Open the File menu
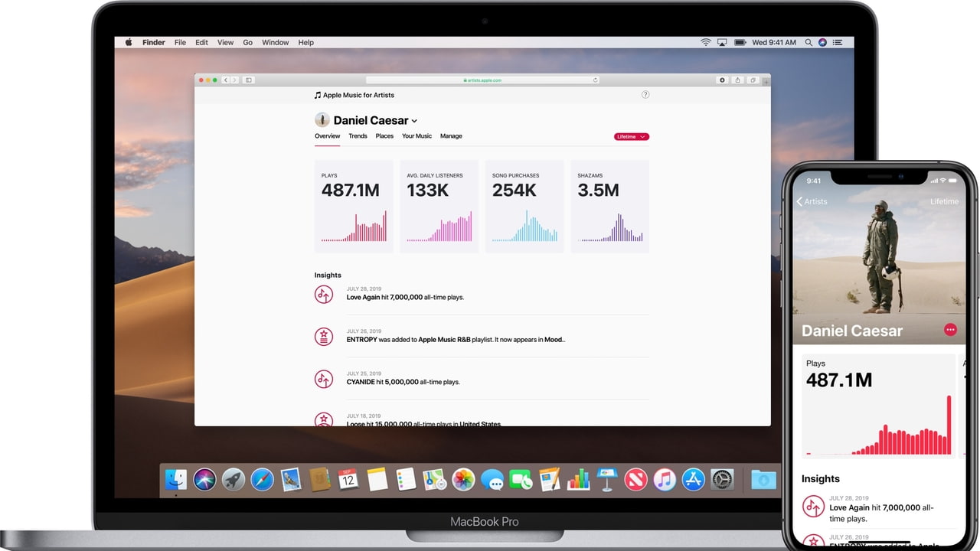980x551 pixels. pyautogui.click(x=180, y=43)
